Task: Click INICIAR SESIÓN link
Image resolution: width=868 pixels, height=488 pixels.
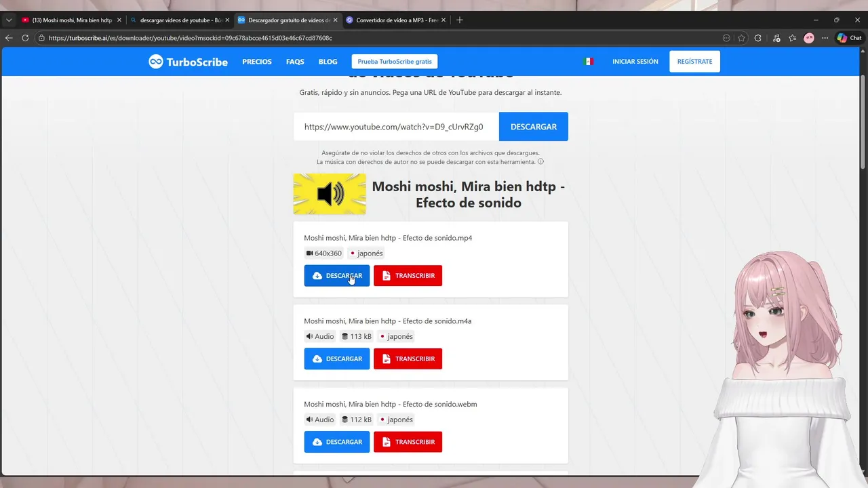Action: pyautogui.click(x=635, y=62)
